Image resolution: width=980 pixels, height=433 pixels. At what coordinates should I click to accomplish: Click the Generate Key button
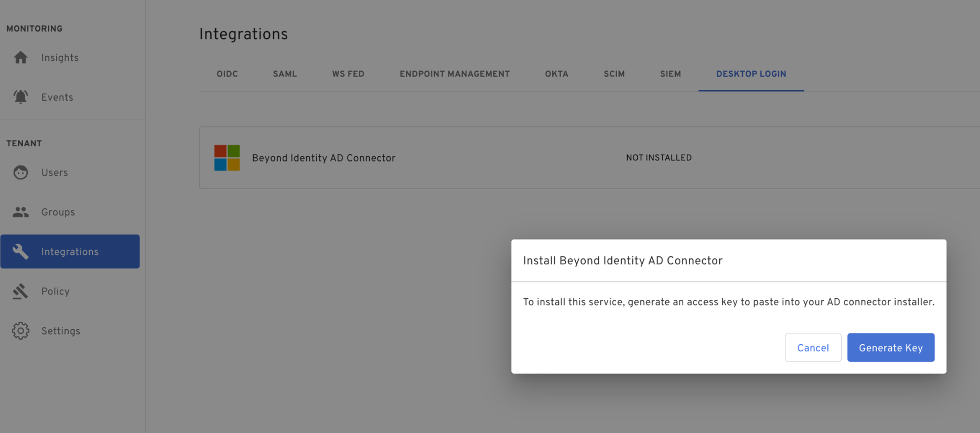[890, 348]
